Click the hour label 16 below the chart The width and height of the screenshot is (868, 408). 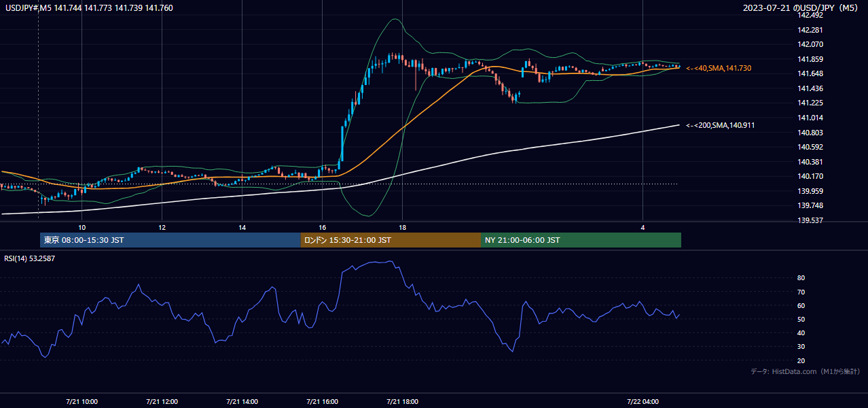tap(322, 227)
